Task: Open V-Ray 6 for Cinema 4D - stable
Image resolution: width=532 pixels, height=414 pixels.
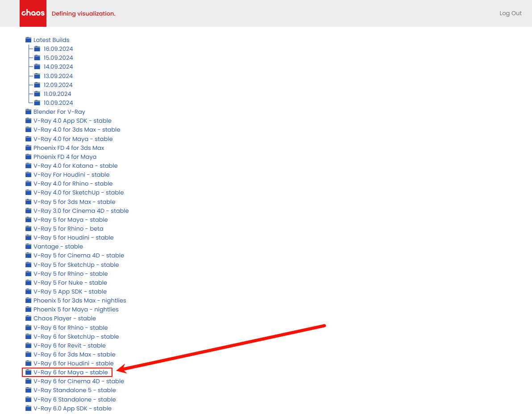Action: [x=79, y=381]
